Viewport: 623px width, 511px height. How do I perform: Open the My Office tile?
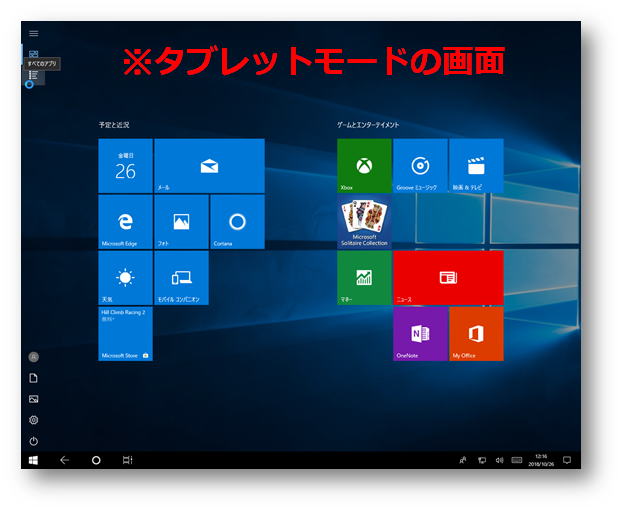tap(476, 334)
